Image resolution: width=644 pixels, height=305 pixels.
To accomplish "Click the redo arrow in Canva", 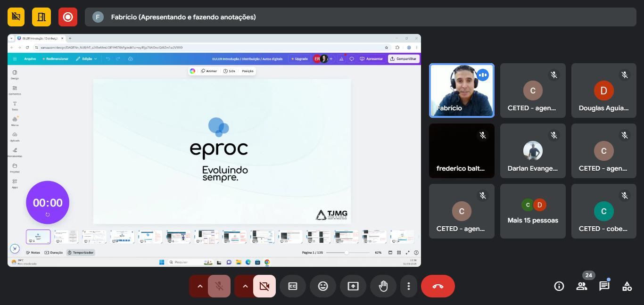I will point(118,59).
